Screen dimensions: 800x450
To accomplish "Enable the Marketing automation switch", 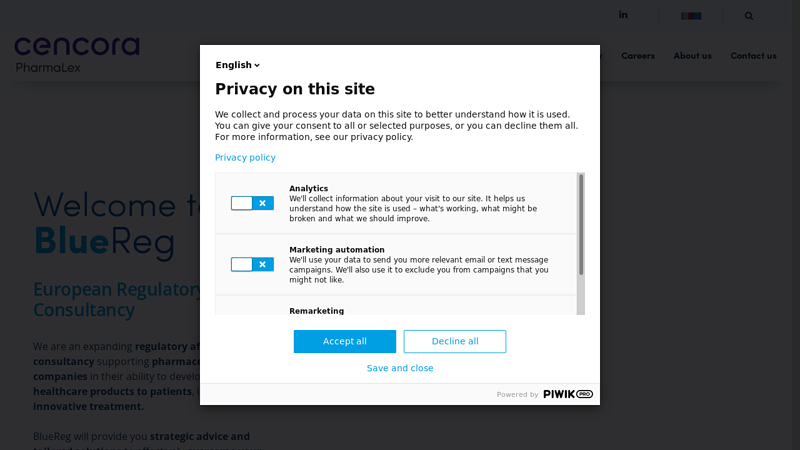I will 252,264.
